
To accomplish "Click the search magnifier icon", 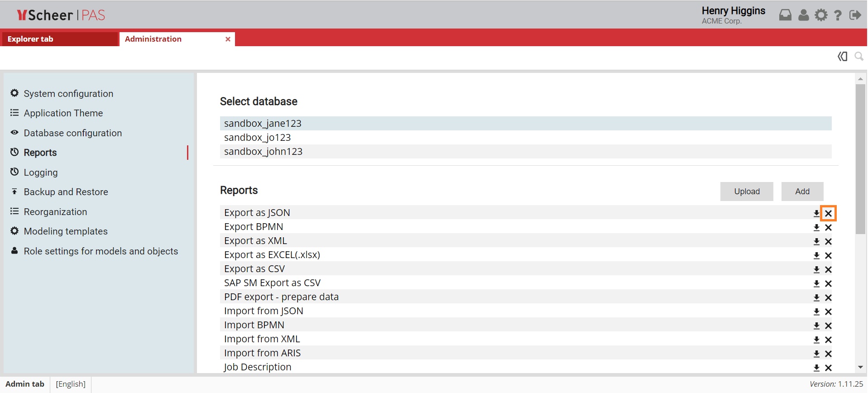I will coord(858,57).
